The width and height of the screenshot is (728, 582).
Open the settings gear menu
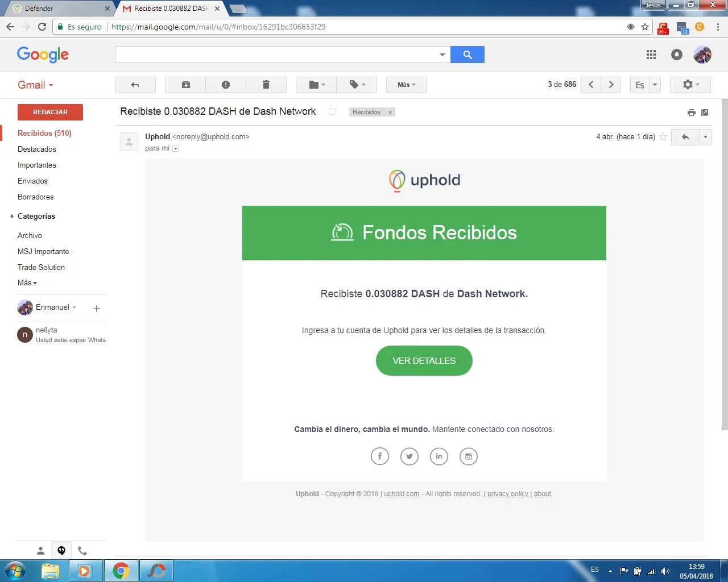point(690,85)
